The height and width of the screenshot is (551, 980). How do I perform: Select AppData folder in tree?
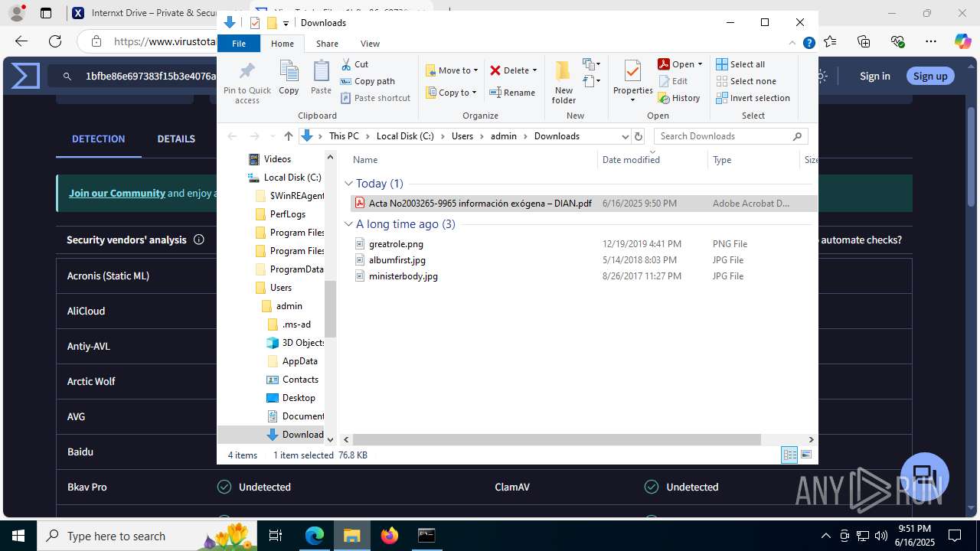pos(299,361)
